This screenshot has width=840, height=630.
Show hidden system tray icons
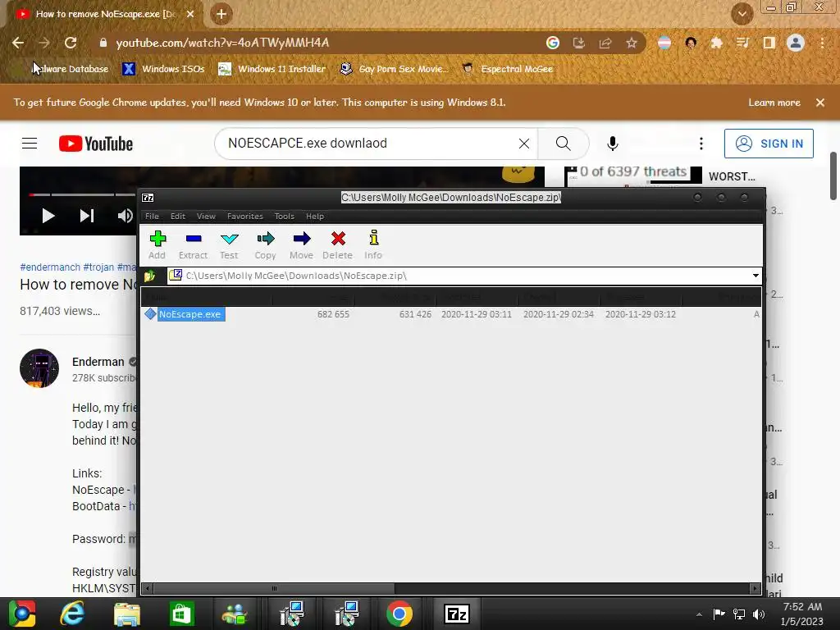[x=699, y=614]
